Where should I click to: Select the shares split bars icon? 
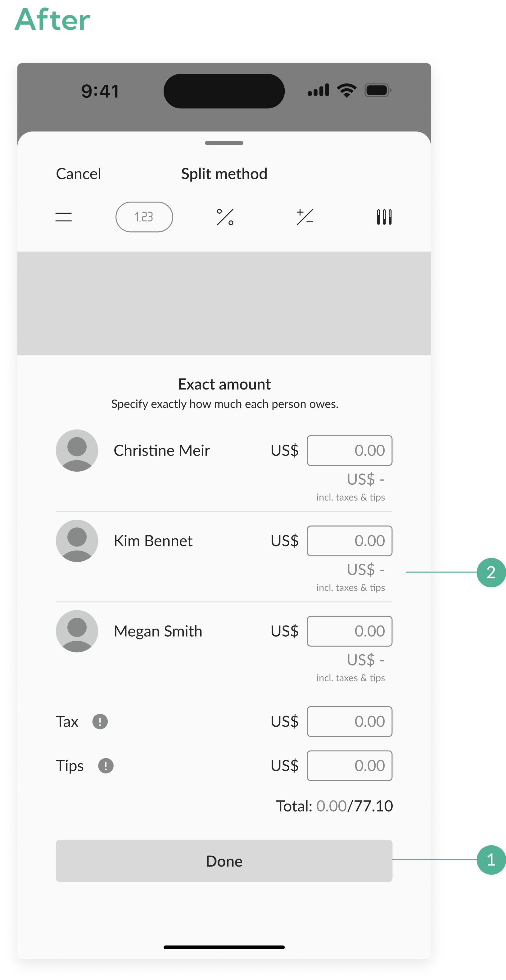[x=384, y=217]
